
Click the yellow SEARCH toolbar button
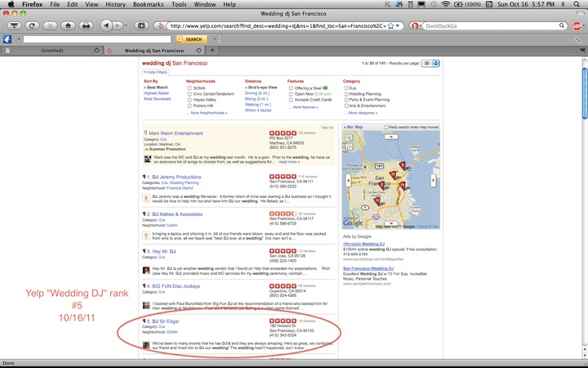click(191, 39)
